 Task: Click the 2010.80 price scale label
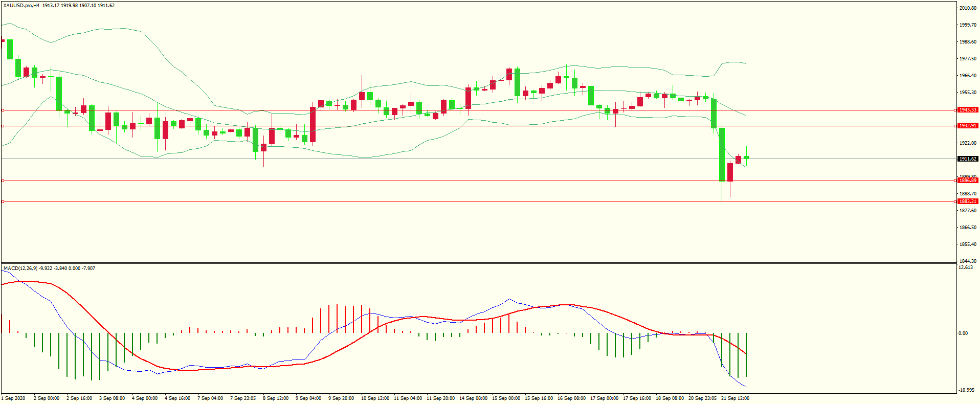[968, 8]
